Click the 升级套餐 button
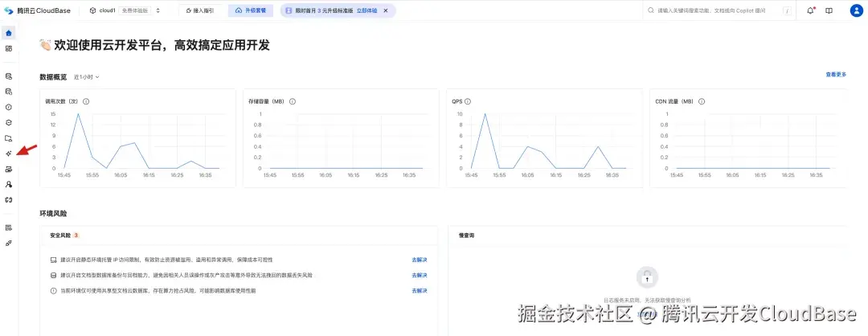Viewport: 868px width, 336px height. (x=250, y=10)
